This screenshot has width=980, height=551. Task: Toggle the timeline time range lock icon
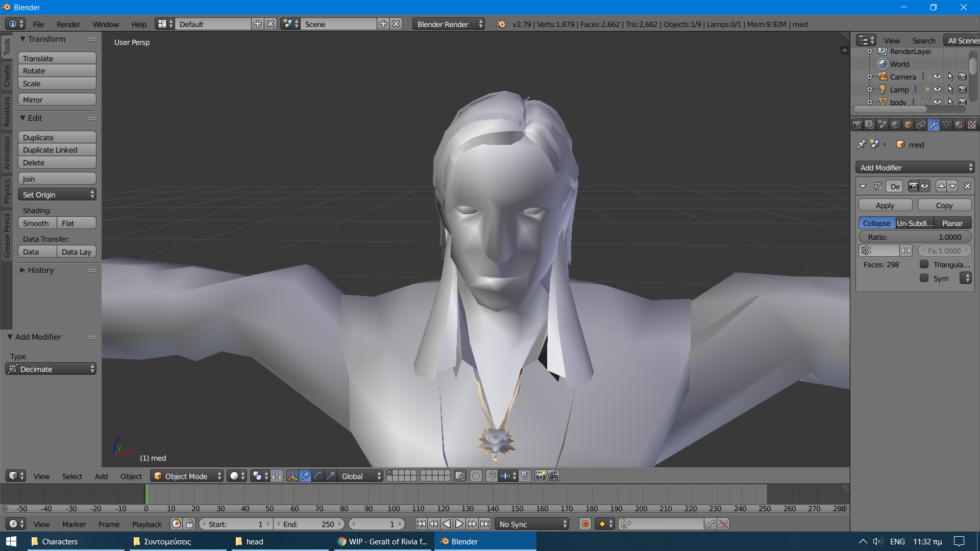click(190, 524)
